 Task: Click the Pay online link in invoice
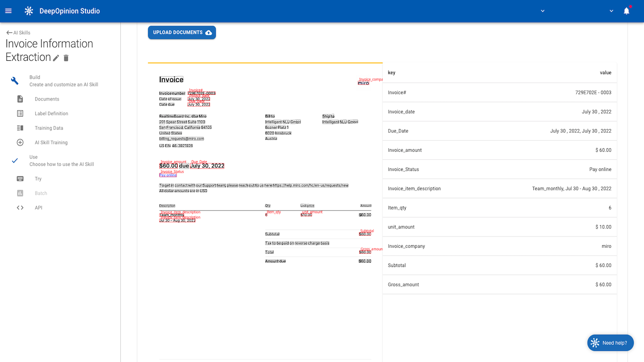pos(168,175)
